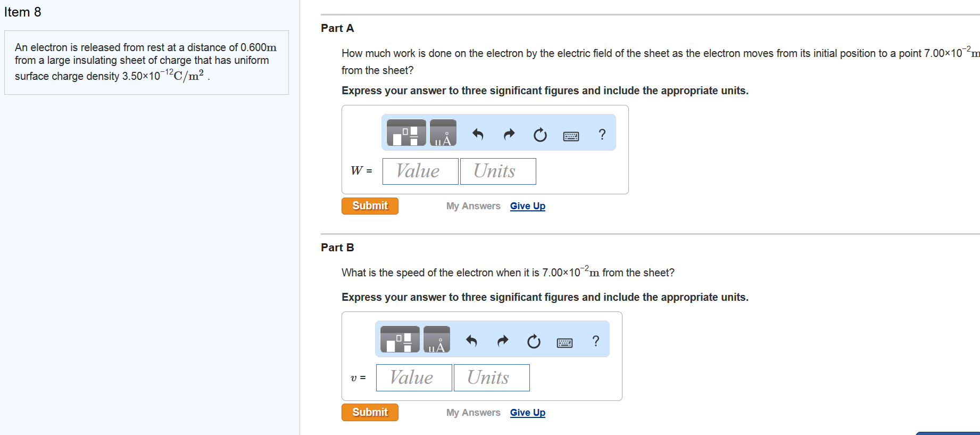980x435 pixels.
Task: Focus the v Units input field
Action: (x=492, y=377)
